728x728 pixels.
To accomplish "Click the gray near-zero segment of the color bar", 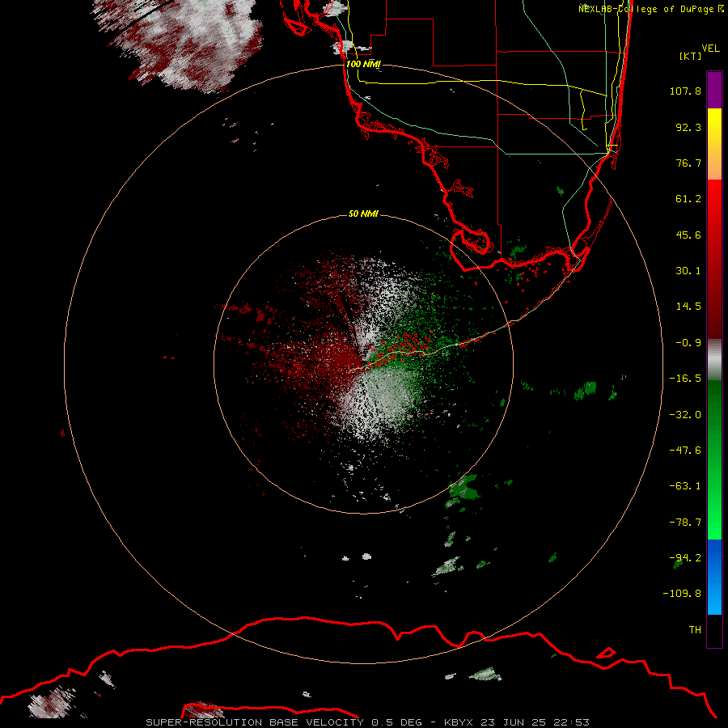I will tap(714, 360).
